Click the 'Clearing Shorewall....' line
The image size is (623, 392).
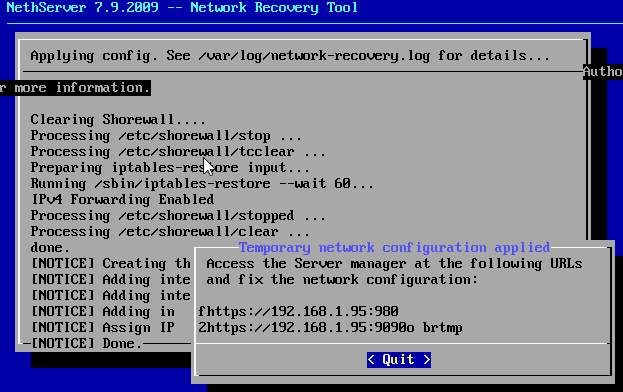click(x=118, y=120)
